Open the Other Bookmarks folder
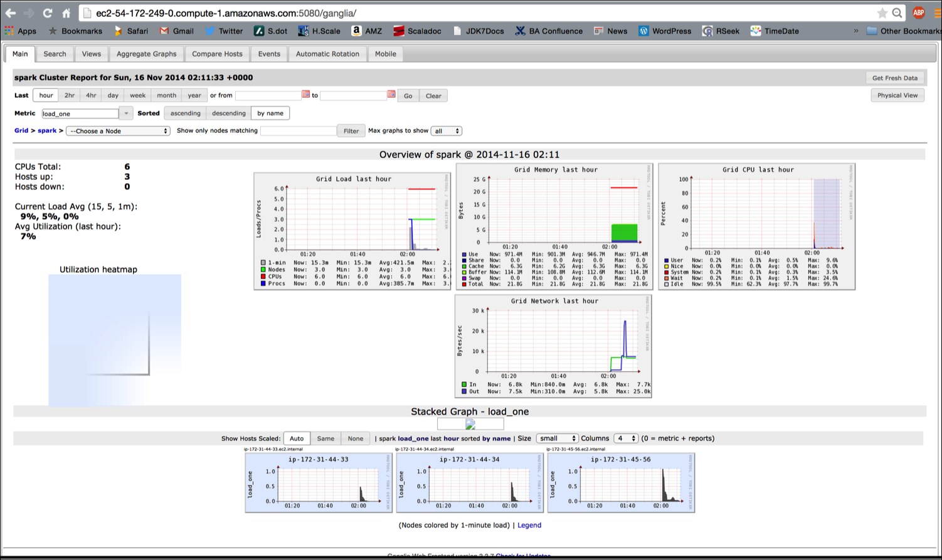The image size is (942, 560). (x=904, y=31)
